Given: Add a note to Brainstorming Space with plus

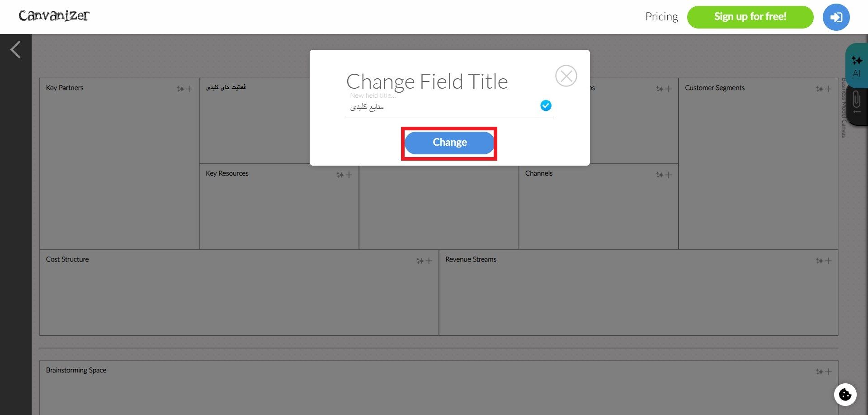Looking at the screenshot, I should point(828,372).
